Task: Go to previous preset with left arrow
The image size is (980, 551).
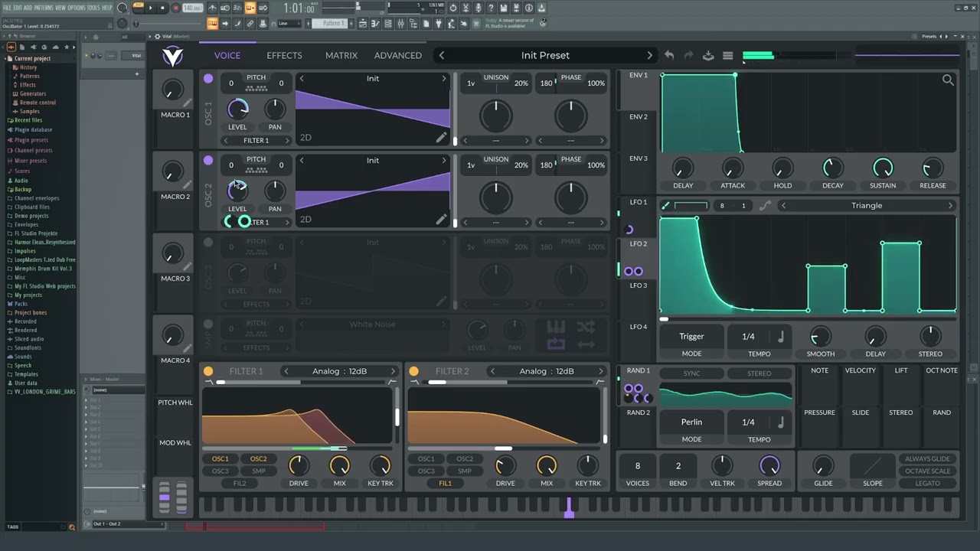Action: [441, 55]
